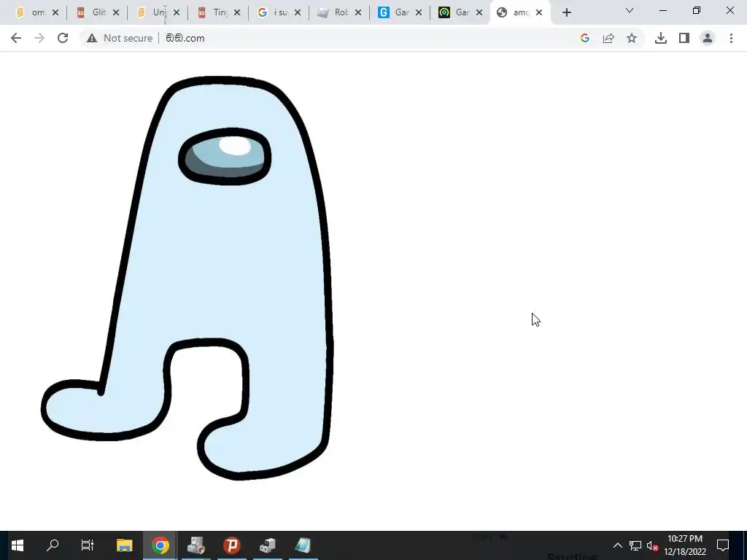Open the red P app on taskbar
Screen dimensions: 747x560
coord(231,545)
